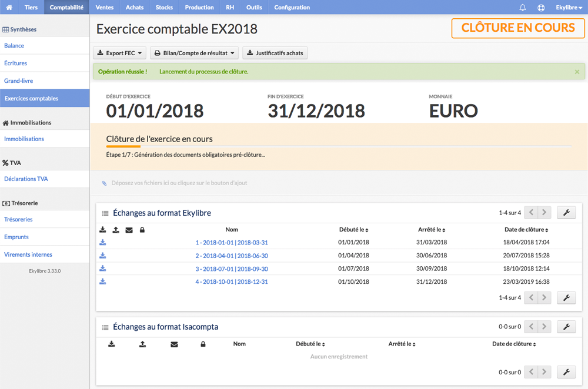This screenshot has height=389, width=588.
Task: Sort Ekylibre table by Date de clôture
Action: click(x=526, y=230)
